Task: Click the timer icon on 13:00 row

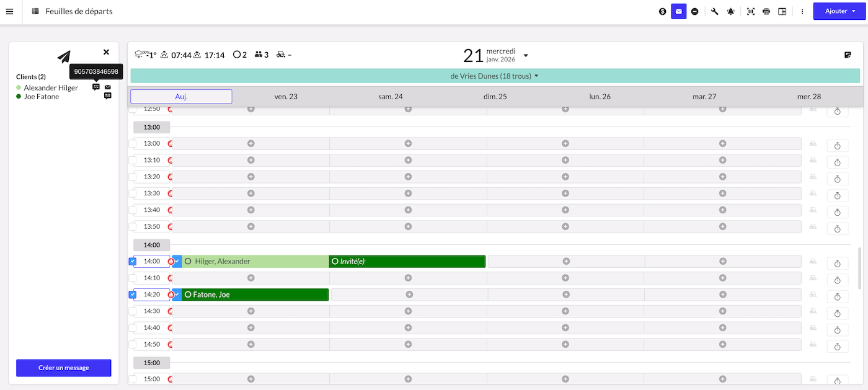Action: (x=837, y=146)
